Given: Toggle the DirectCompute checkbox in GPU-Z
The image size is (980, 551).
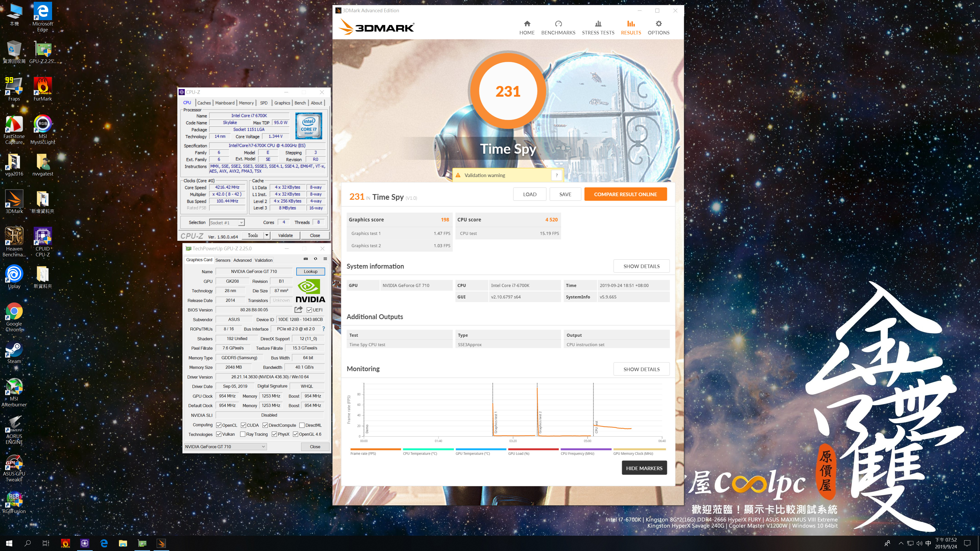Looking at the screenshot, I should pos(265,425).
